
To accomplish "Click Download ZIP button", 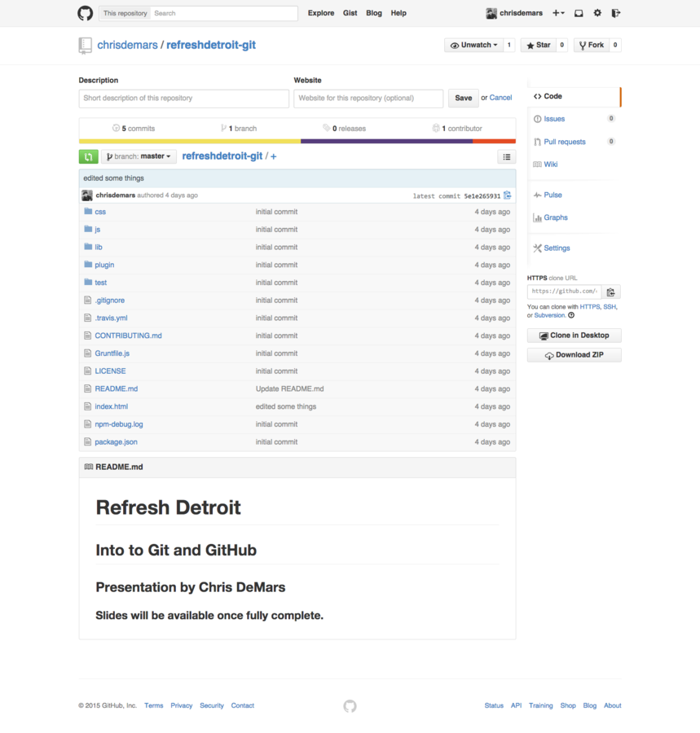I will (575, 355).
